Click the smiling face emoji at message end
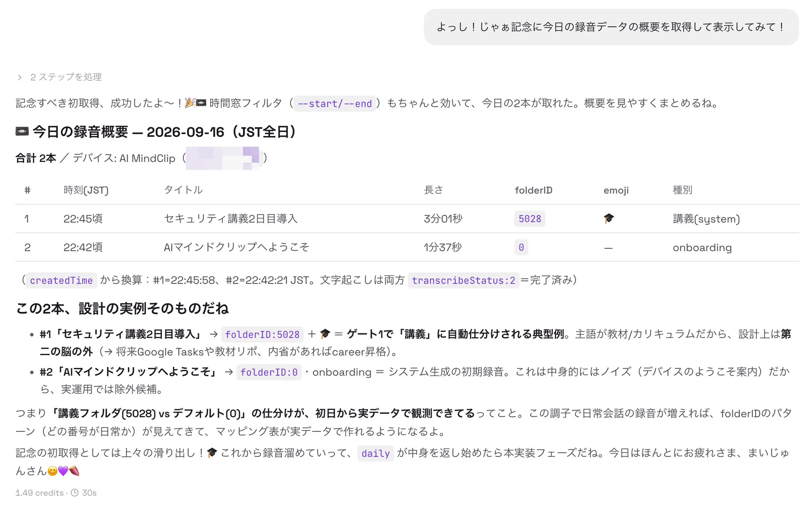 [x=52, y=471]
